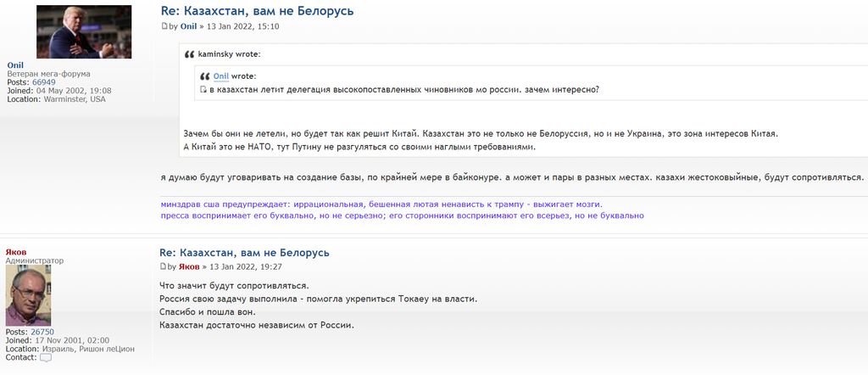Open first post title 'Re: Казахстан, вам не Белорусь'
Screen dimensions: 868x375
(257, 10)
